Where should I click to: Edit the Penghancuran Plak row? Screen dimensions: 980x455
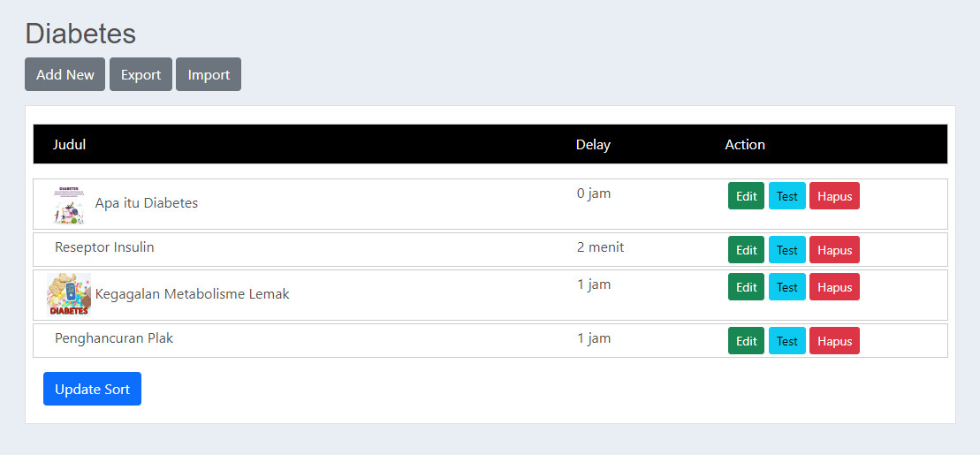(746, 341)
